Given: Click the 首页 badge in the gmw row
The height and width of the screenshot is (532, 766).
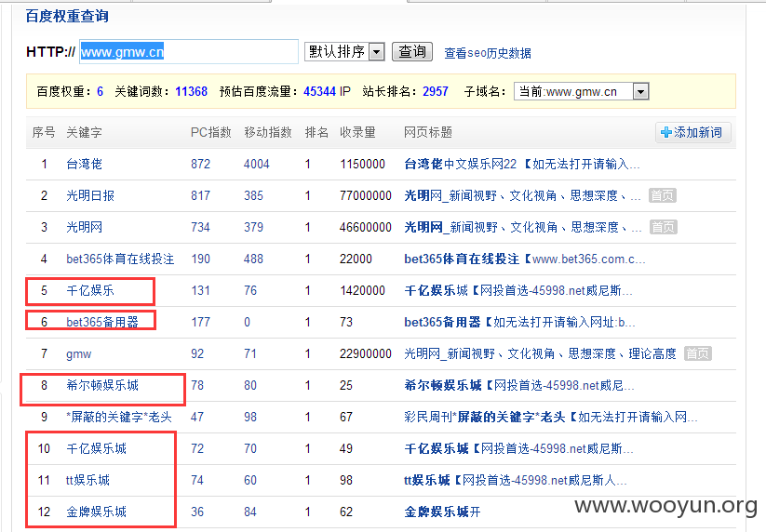Looking at the screenshot, I should (698, 353).
